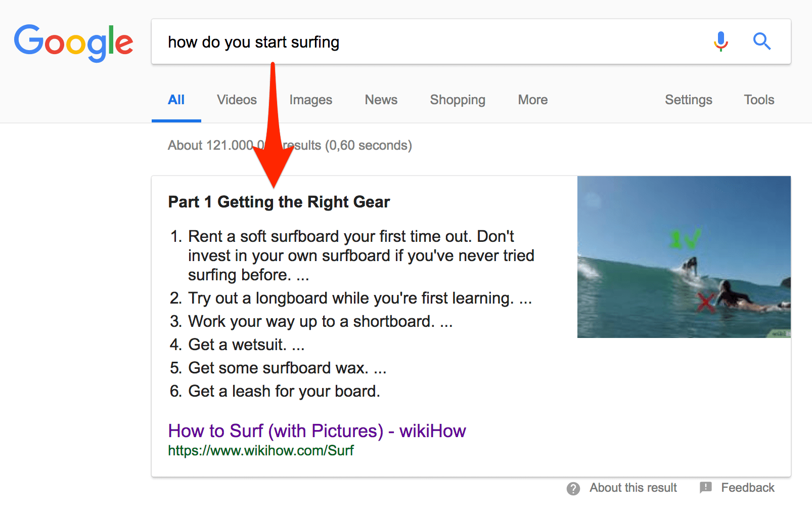The image size is (812, 510).
Task: Open the Shopping tab
Action: click(458, 100)
